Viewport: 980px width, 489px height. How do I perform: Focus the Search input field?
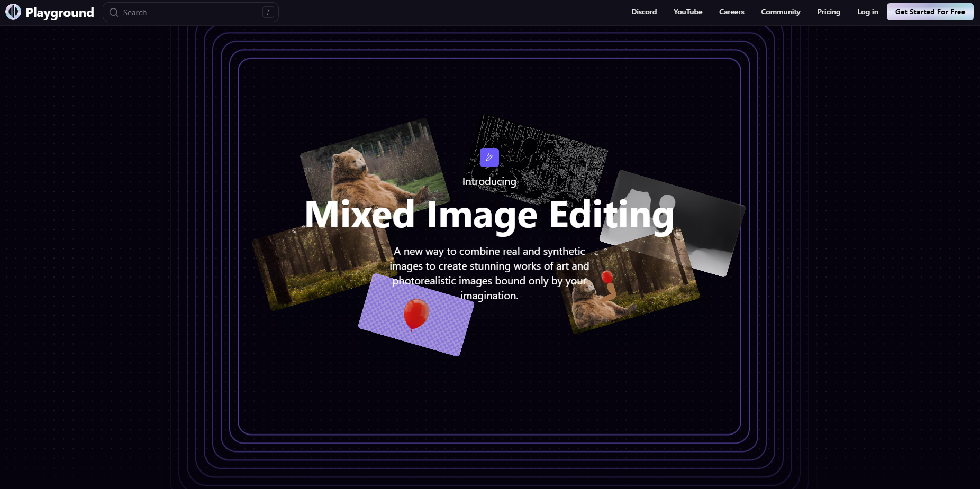(190, 12)
